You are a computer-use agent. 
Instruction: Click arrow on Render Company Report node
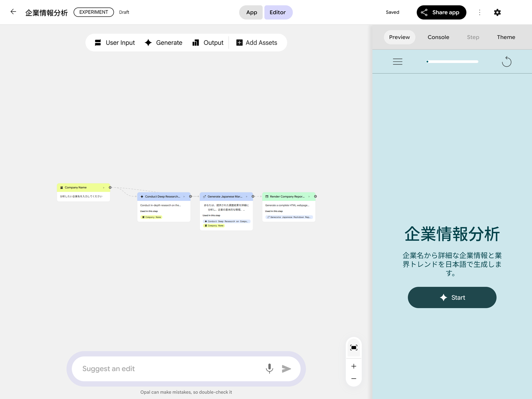click(309, 197)
